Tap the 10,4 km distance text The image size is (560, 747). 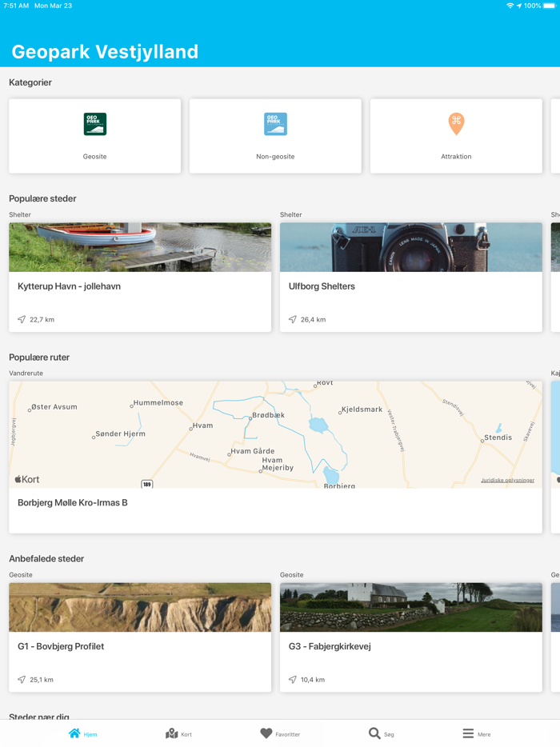pyautogui.click(x=313, y=680)
